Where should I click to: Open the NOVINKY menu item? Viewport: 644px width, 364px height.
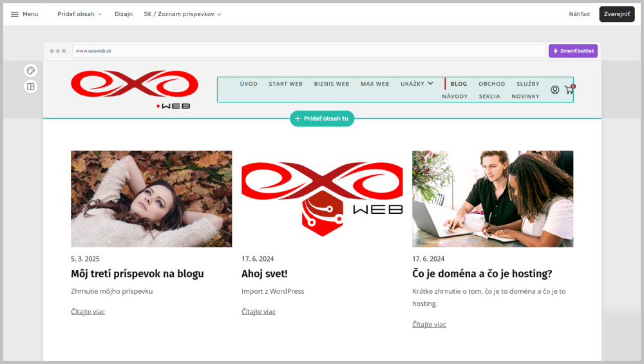click(x=526, y=97)
